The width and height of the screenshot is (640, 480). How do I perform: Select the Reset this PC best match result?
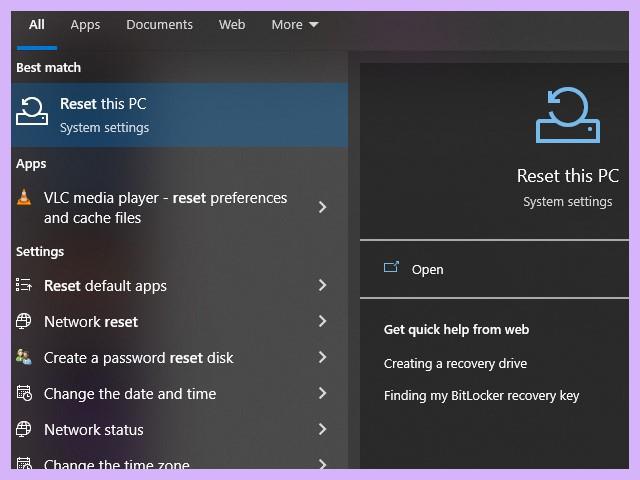pyautogui.click(x=180, y=115)
